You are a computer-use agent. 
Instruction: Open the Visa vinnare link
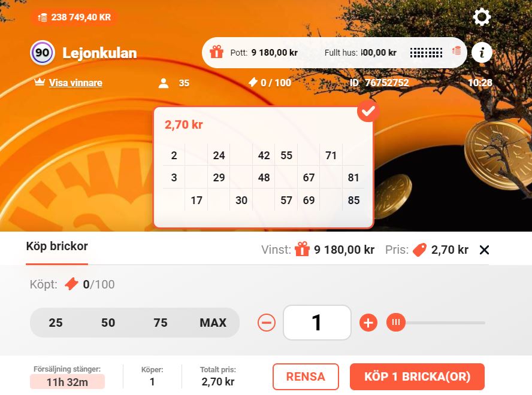click(x=75, y=83)
